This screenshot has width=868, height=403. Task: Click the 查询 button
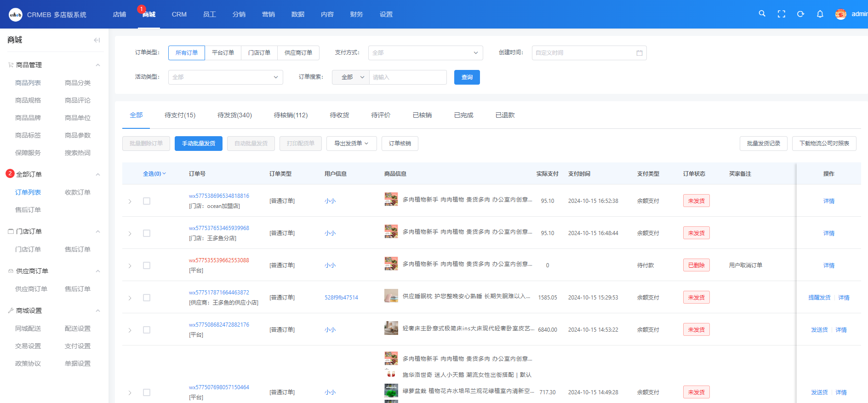(x=467, y=77)
